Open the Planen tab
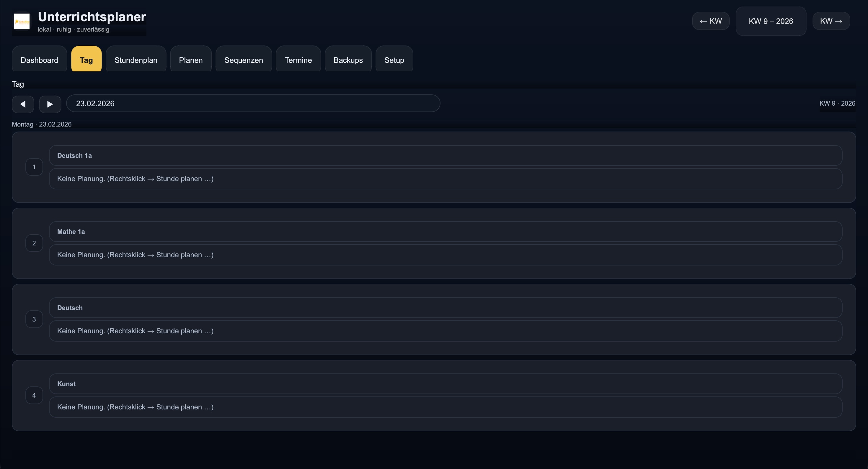This screenshot has height=469, width=868. 191,60
